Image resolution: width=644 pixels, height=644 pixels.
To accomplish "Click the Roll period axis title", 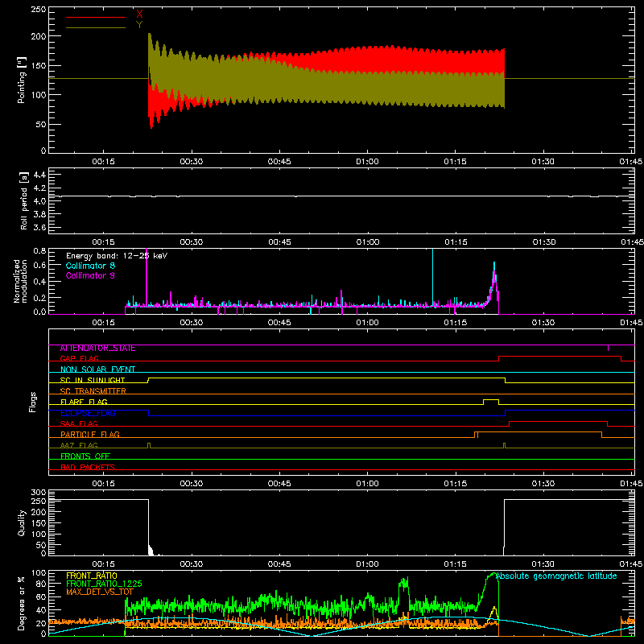I will pyautogui.click(x=24, y=200).
